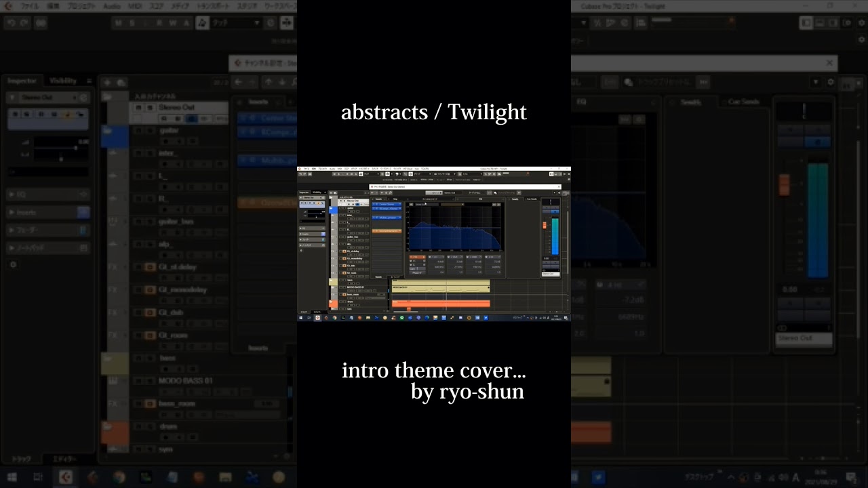Viewport: 868px width, 488px height.
Task: Open the edit history icon in background toolbar
Action: click(x=41, y=22)
